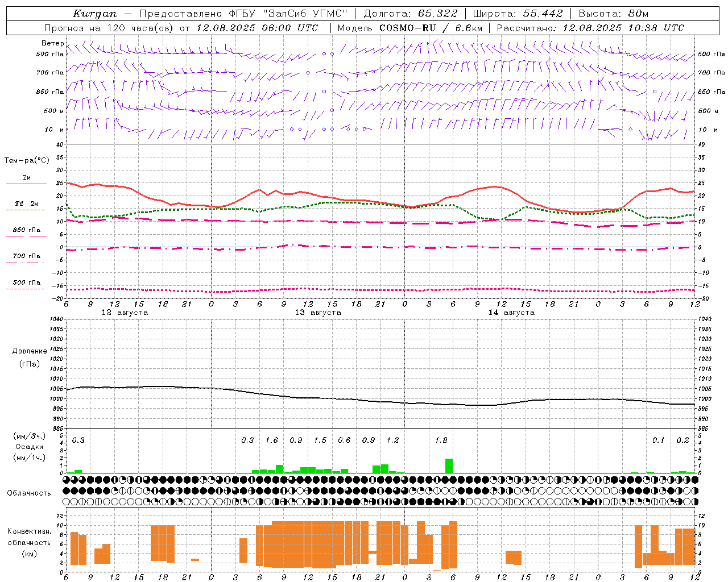
Task: Click the 3-hour precipitation value 0.2
Action: tap(682, 440)
